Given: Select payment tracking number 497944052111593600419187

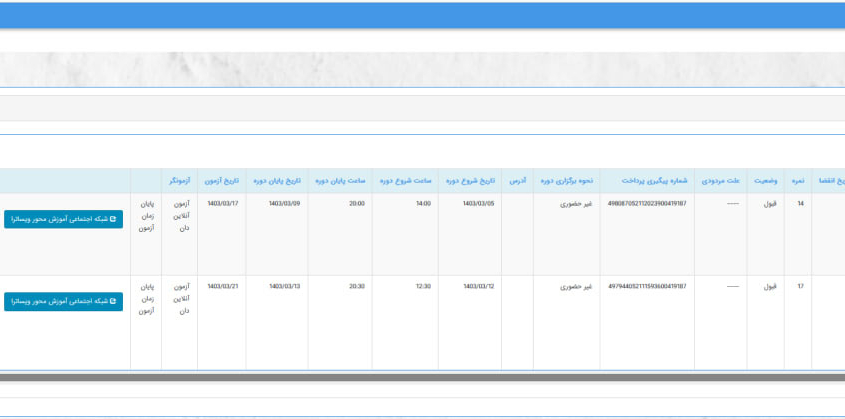Looking at the screenshot, I should (647, 286).
